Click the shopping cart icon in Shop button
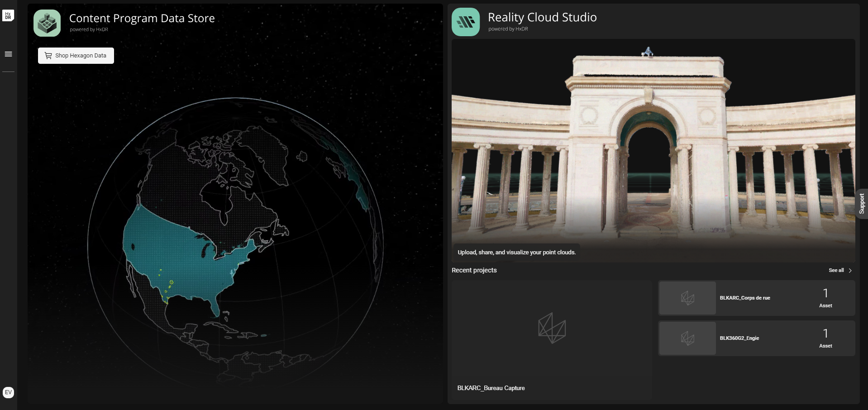The height and width of the screenshot is (410, 868). (x=48, y=56)
